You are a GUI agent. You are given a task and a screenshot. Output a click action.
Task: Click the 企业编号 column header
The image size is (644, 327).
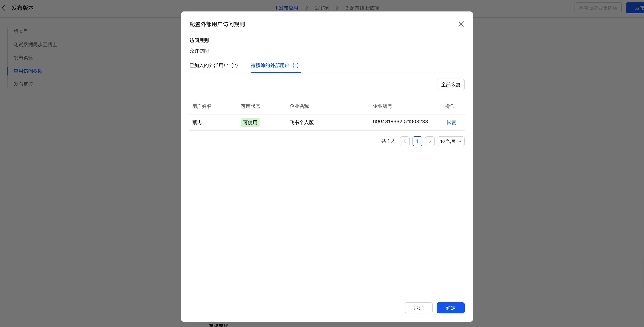382,106
